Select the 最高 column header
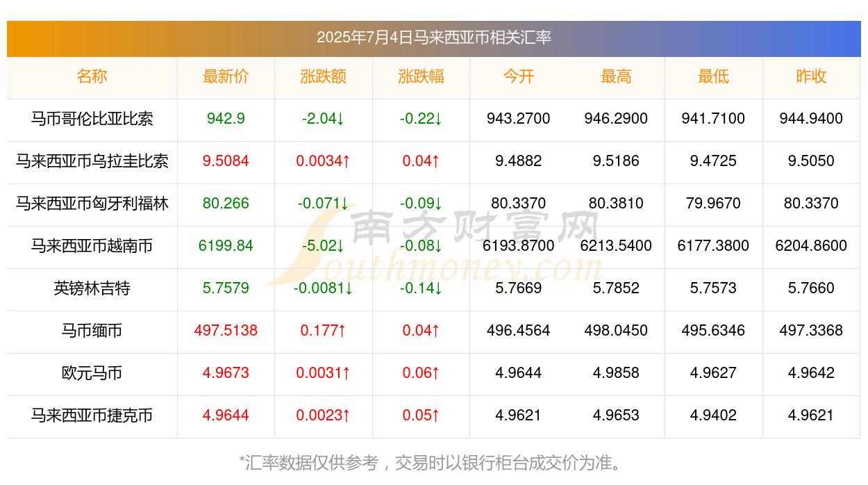868x485 pixels. tap(616, 76)
